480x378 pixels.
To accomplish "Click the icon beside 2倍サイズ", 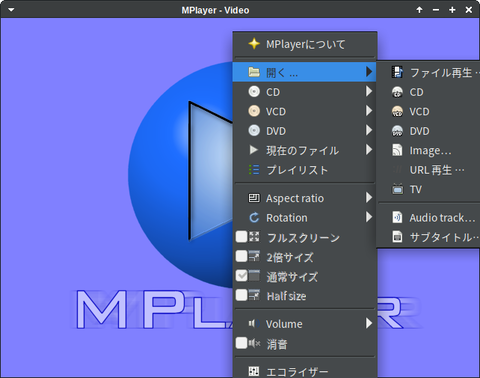I will 254,256.
